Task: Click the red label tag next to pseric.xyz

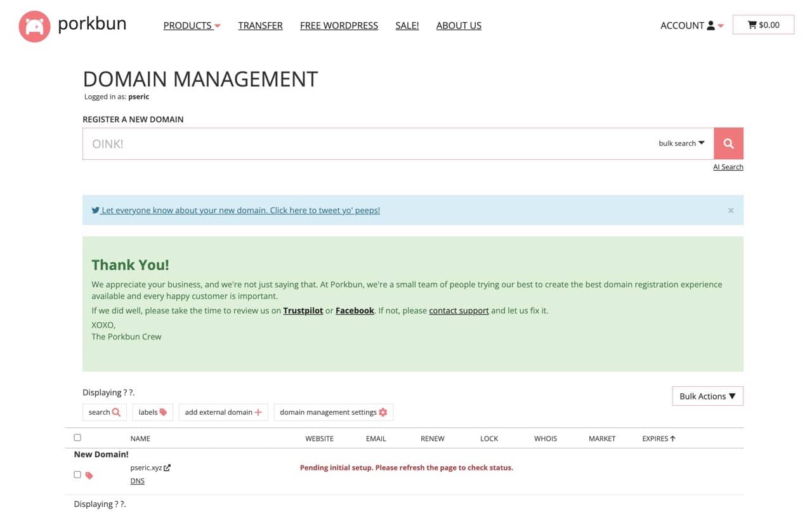Action: point(89,475)
